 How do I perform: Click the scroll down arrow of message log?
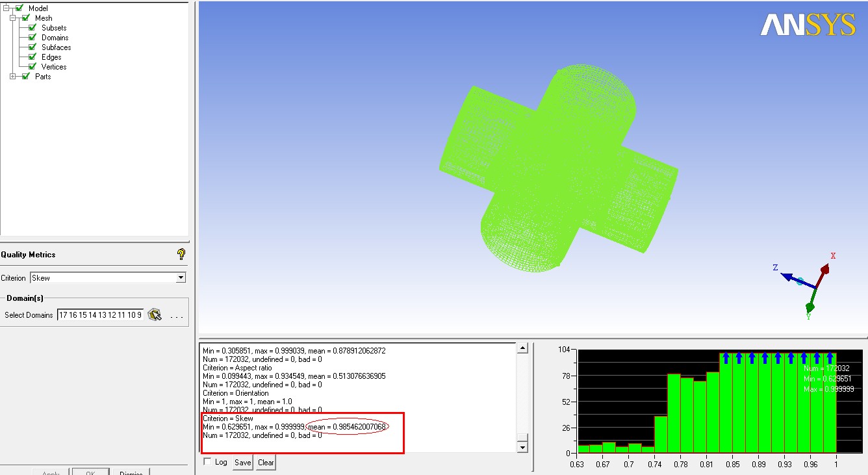522,447
